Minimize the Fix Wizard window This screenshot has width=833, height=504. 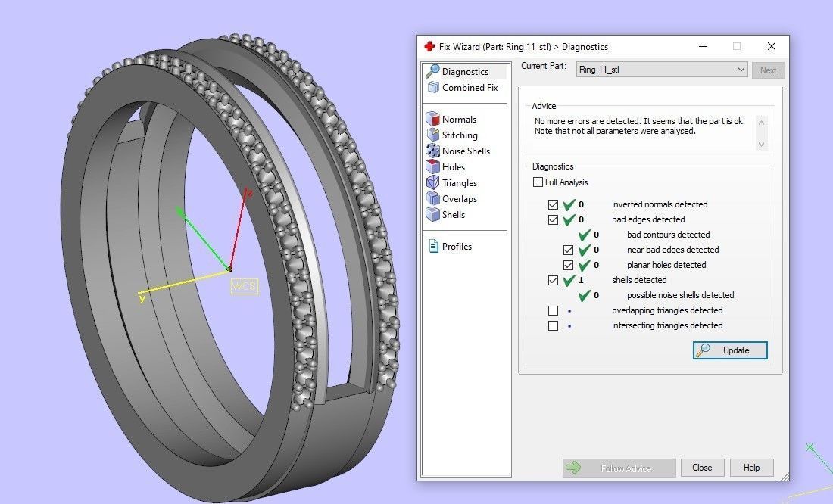[x=703, y=47]
